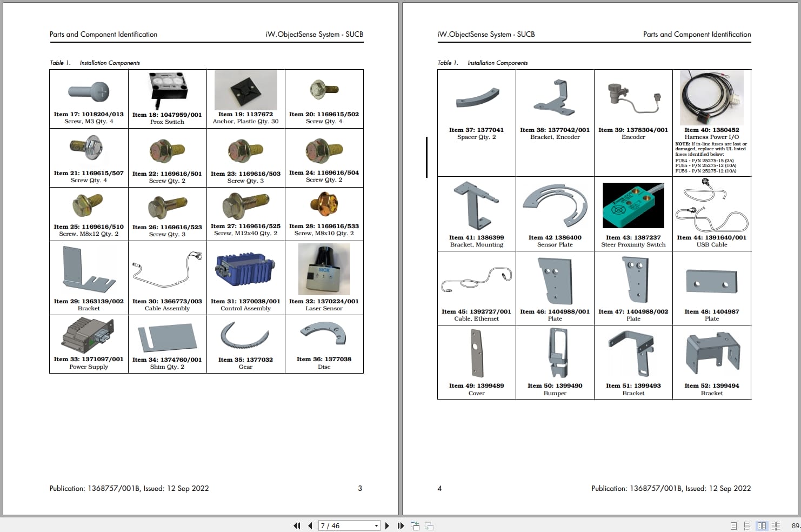Click the Table 1 Installation Components caption
This screenshot has height=532, width=801.
94,63
